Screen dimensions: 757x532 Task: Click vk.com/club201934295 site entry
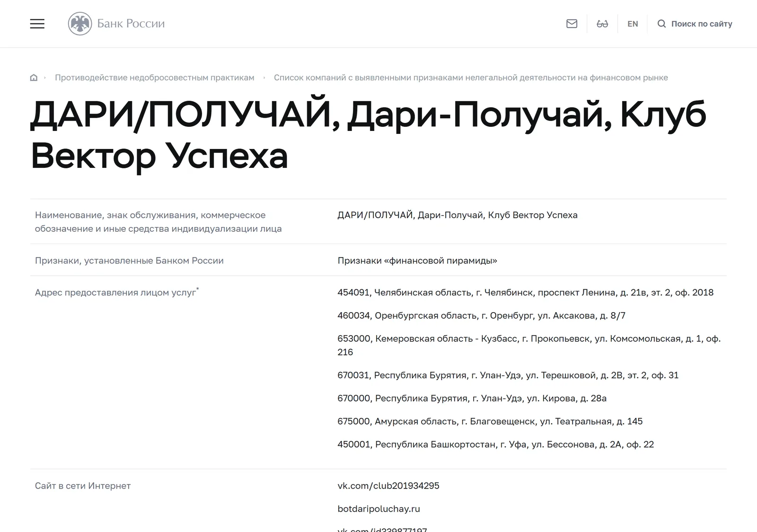[388, 486]
